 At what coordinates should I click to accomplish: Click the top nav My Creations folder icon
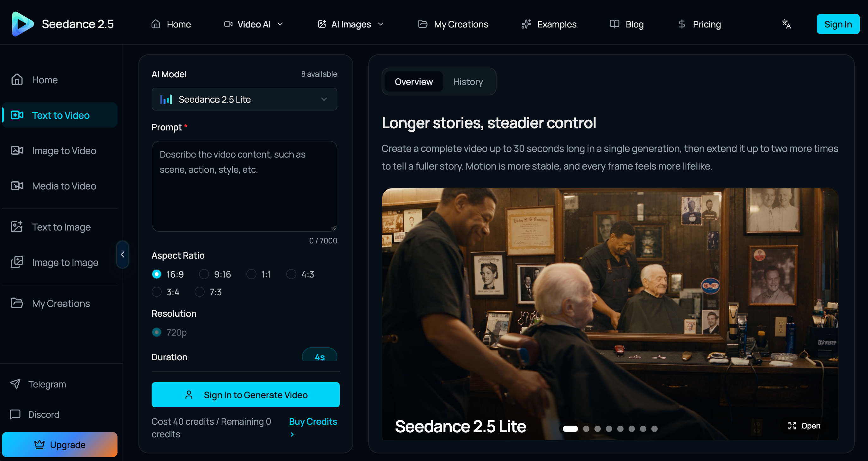423,24
